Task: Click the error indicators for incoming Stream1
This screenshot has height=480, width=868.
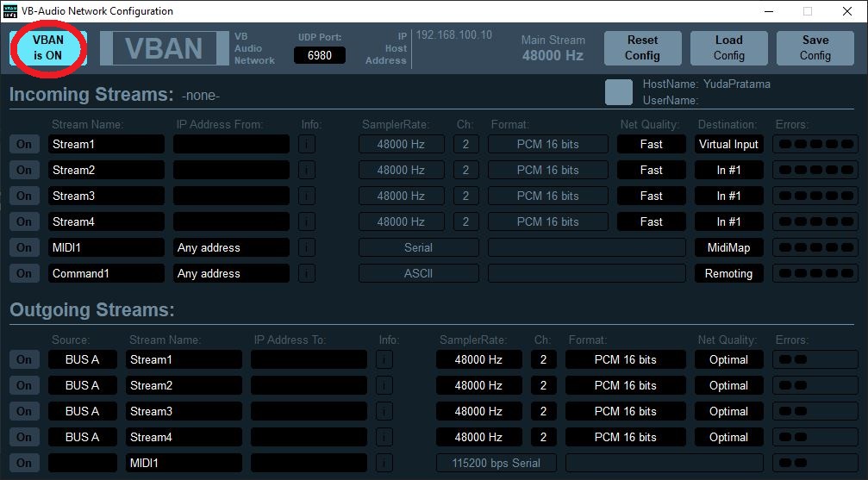Action: click(815, 144)
